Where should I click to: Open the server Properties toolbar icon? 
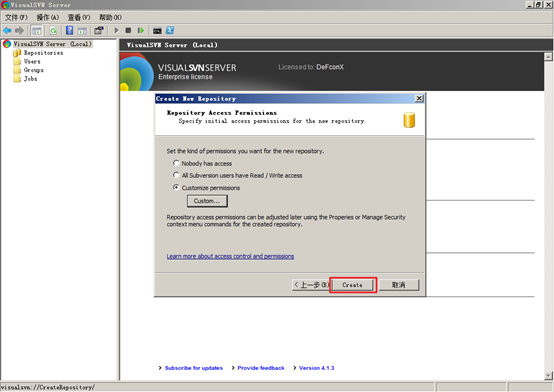coord(99,30)
